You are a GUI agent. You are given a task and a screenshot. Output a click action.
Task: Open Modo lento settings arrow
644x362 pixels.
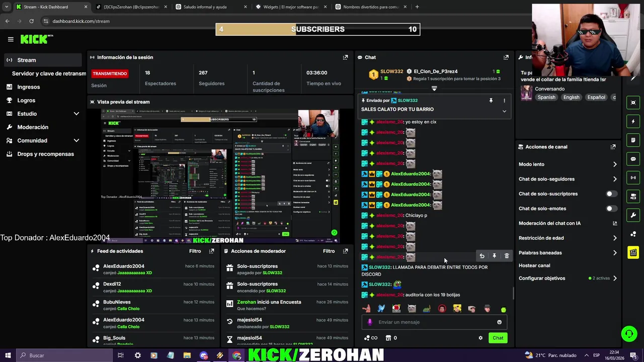615,164
